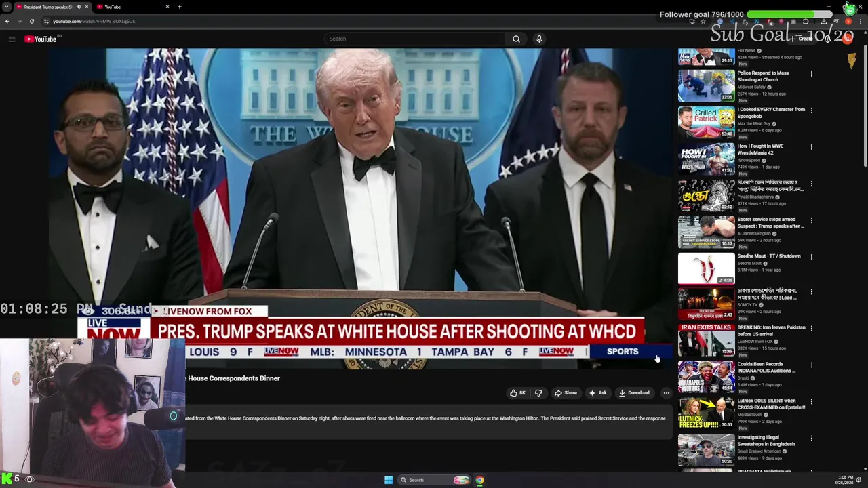Screen dimensions: 868x488
Task: Open Chrome three-dot menu
Action: pyautogui.click(x=861, y=22)
